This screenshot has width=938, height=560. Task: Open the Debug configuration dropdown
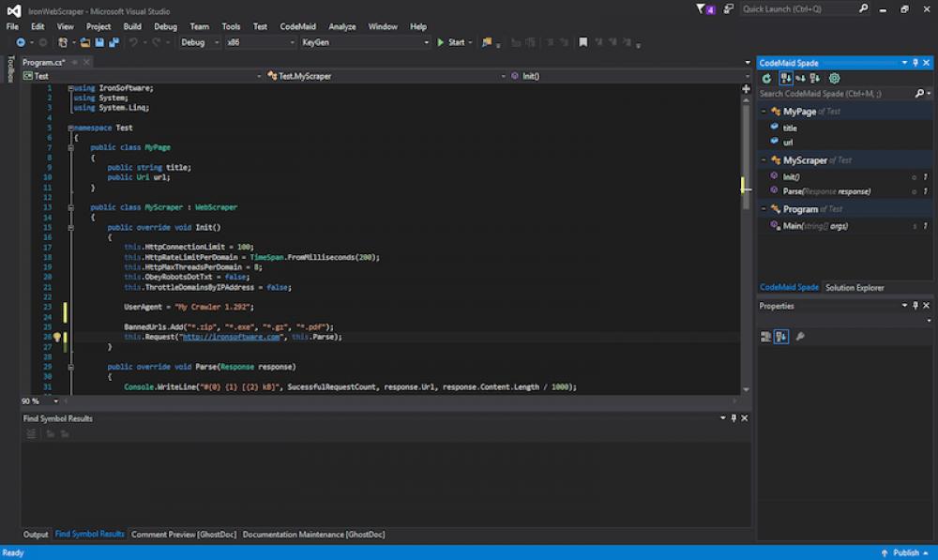tap(218, 42)
